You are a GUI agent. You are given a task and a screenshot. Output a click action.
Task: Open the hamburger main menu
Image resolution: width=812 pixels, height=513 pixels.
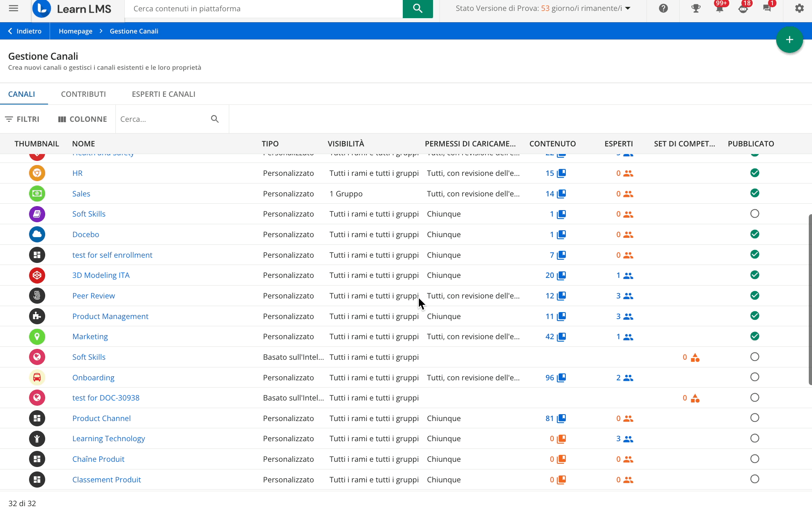pos(13,8)
